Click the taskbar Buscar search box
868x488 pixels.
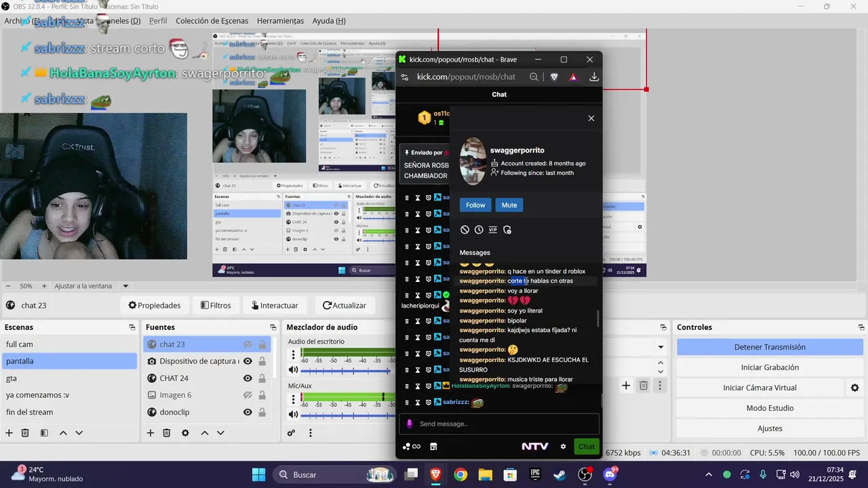click(334, 474)
